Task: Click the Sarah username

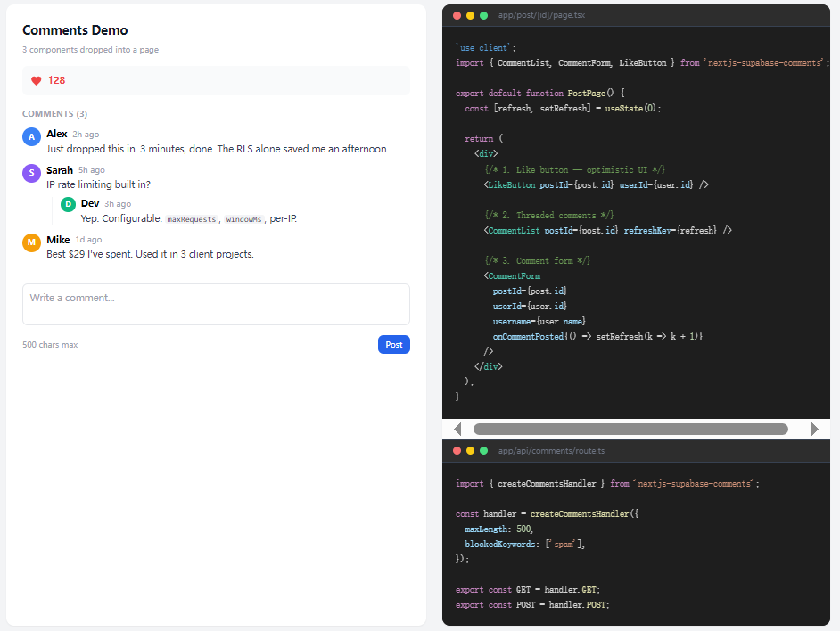Action: [x=60, y=170]
